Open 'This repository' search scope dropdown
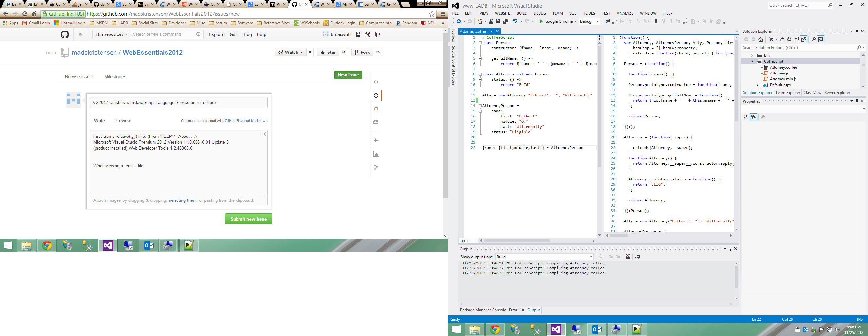The height and width of the screenshot is (336, 868). [111, 34]
